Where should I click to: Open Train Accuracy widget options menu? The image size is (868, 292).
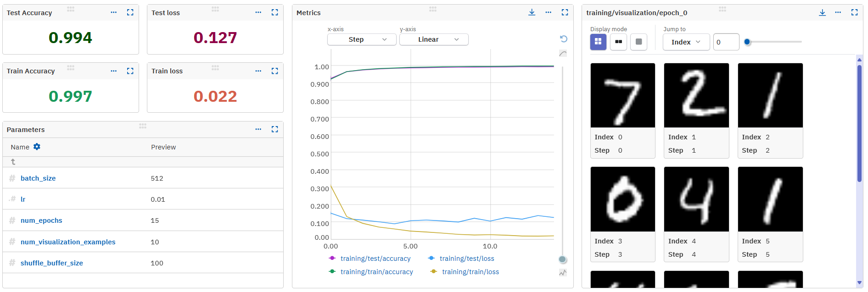pyautogui.click(x=113, y=71)
